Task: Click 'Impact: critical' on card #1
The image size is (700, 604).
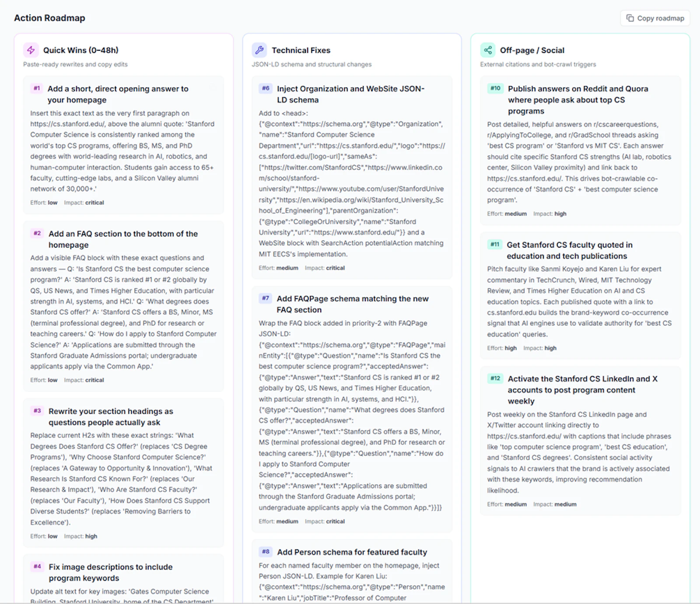Action: (x=84, y=202)
